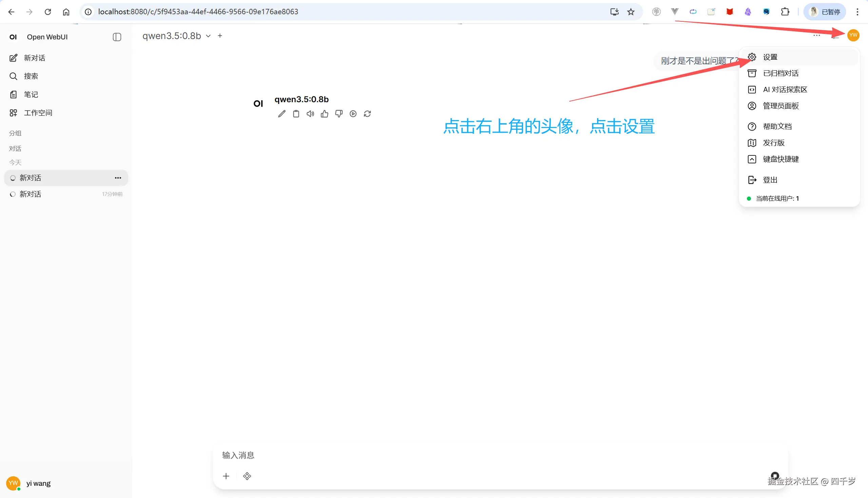868x498 pixels.
Task: Click the continue response playback icon
Action: click(353, 113)
